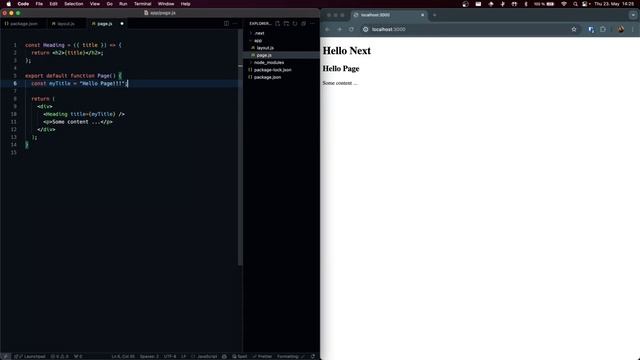The width and height of the screenshot is (640, 360).
Task: Go back in the browser
Action: 327,29
